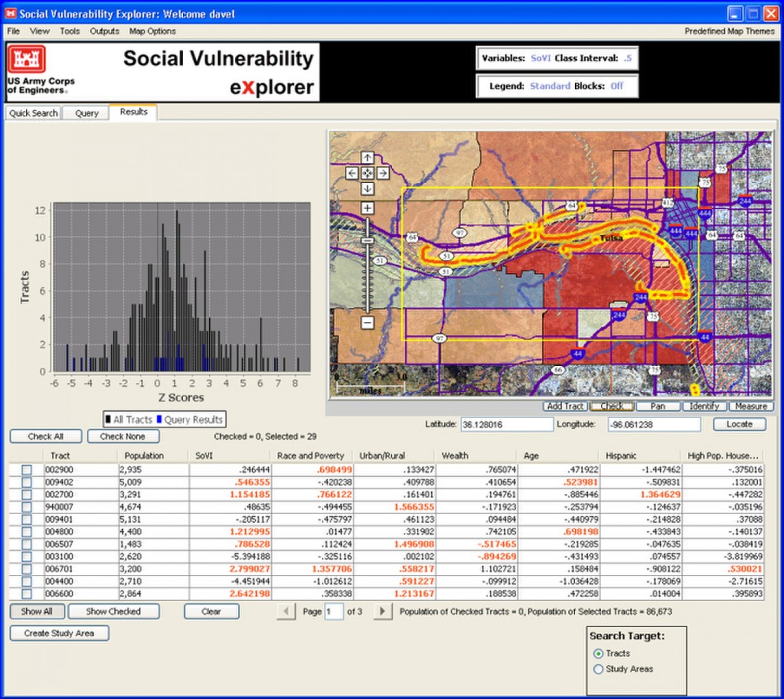Zoom in using the plus button
Image resolution: width=784 pixels, height=699 pixels.
click(367, 208)
